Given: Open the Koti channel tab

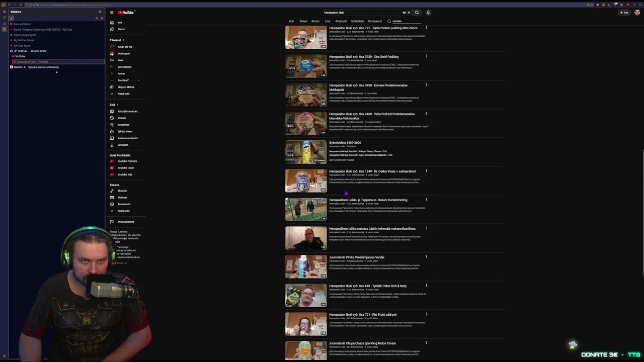Looking at the screenshot, I should coord(291,21).
